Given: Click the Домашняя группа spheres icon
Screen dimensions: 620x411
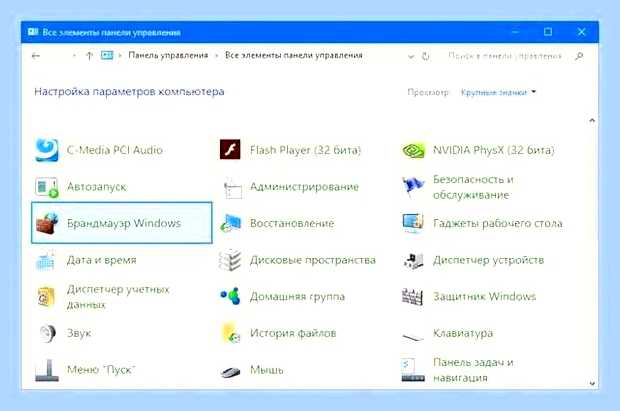Looking at the screenshot, I should click(x=231, y=296).
